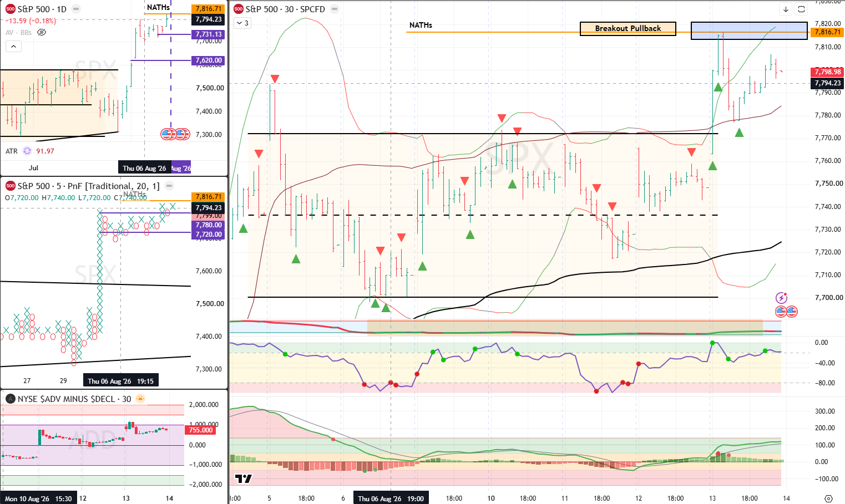Click NATHs text label in the 30-minute chart
This screenshot has width=845, height=504.
[x=421, y=25]
